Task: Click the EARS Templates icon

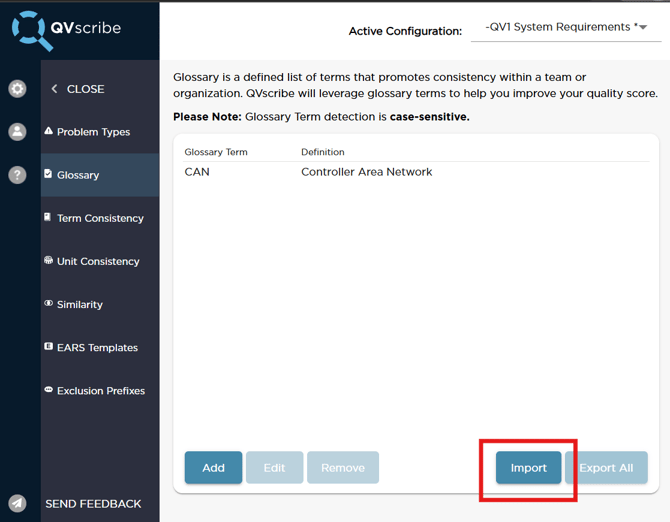Action: click(x=48, y=347)
